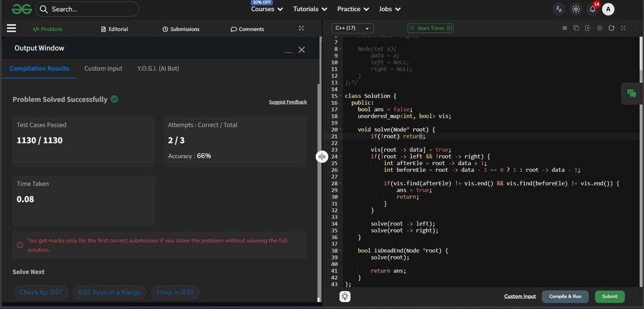Collapse code fold arrow at line 38

pyautogui.click(x=340, y=250)
